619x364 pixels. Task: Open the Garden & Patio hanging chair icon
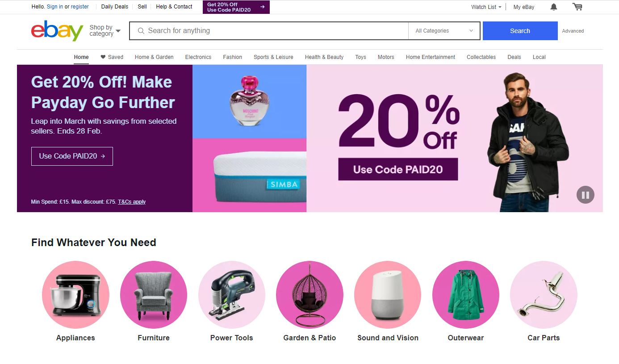309,294
